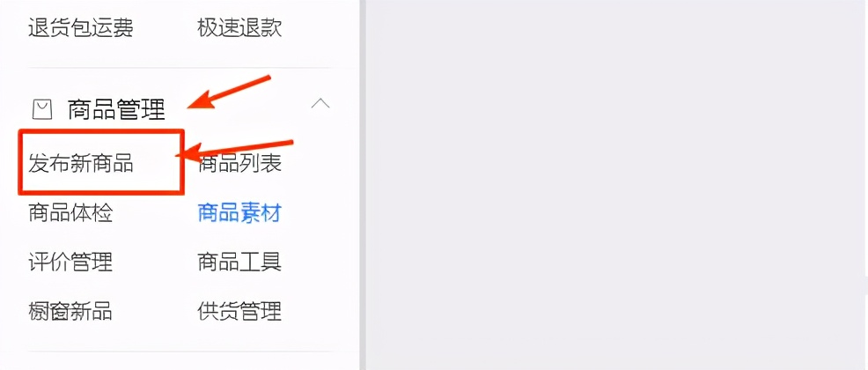
Task: Open 发布新商品 in the sidebar
Action: coord(81,163)
